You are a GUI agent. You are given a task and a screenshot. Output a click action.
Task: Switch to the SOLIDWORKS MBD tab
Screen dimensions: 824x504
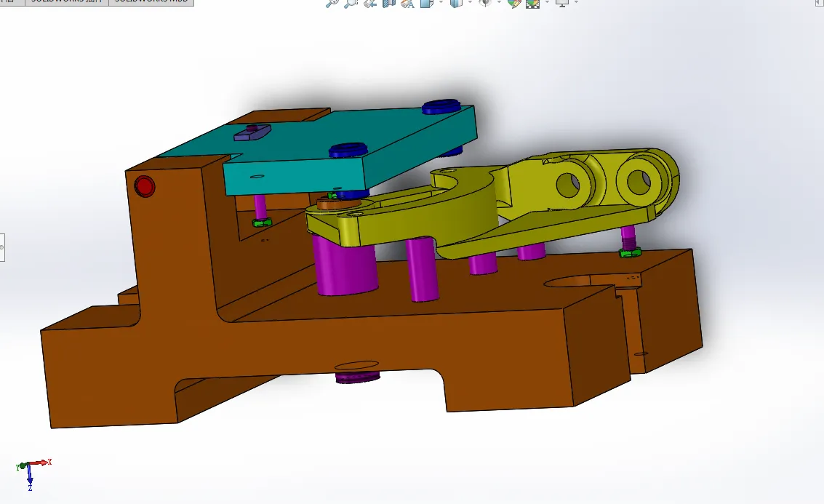coord(151,2)
